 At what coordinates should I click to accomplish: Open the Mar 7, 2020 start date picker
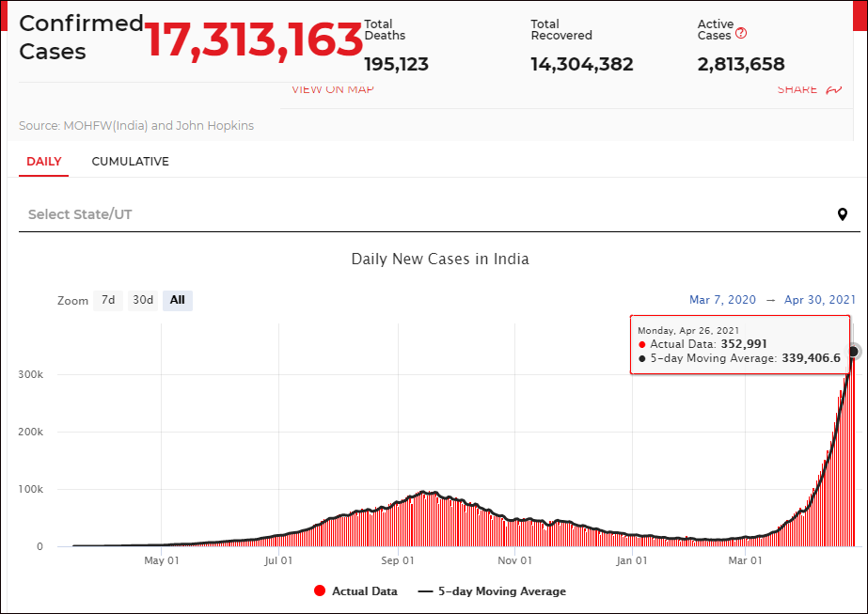(722, 300)
